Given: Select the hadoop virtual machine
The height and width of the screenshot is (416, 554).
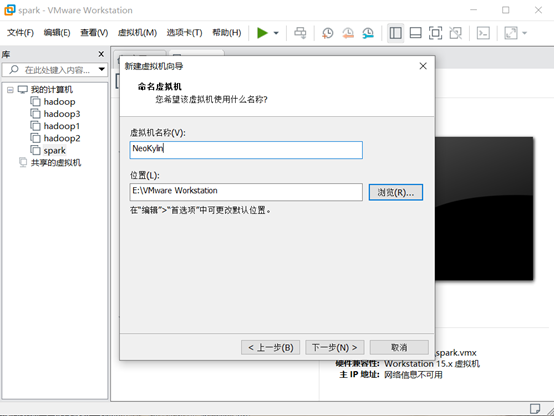Looking at the screenshot, I should 59,102.
